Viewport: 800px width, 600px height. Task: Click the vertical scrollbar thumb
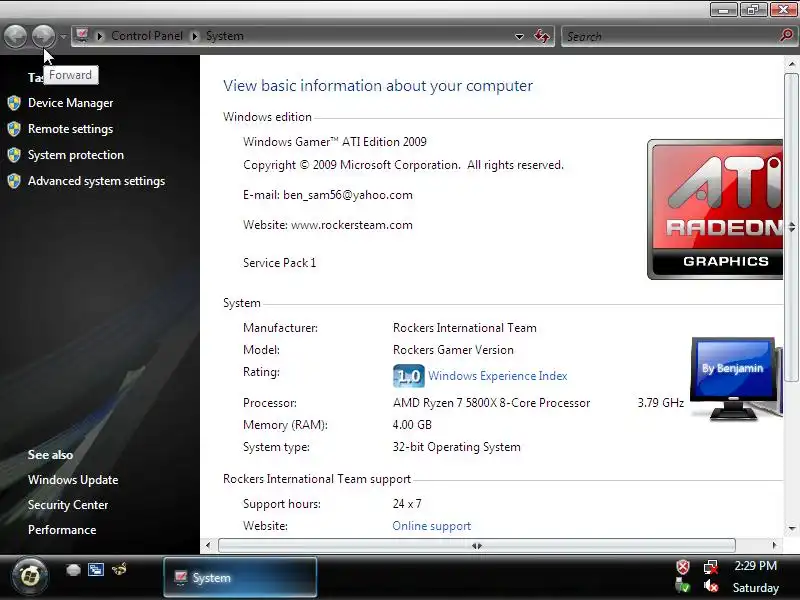tap(791, 227)
